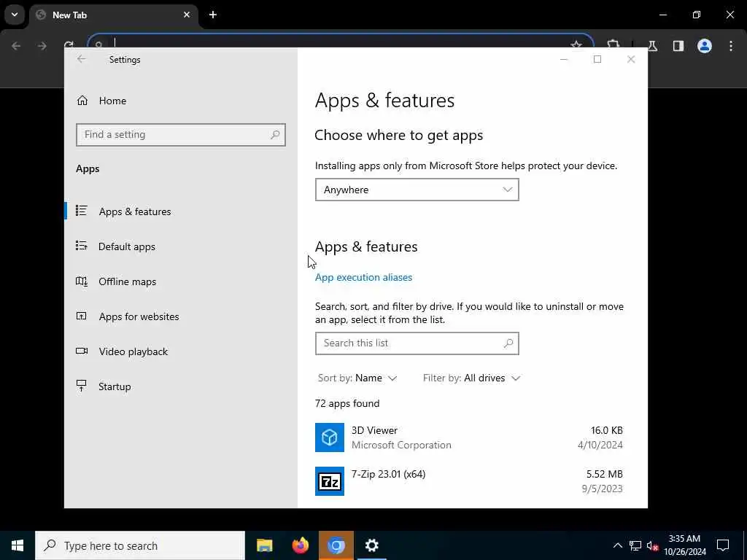Open a new Chrome tab with plus
Viewport: 747px width, 560px height.
213,15
